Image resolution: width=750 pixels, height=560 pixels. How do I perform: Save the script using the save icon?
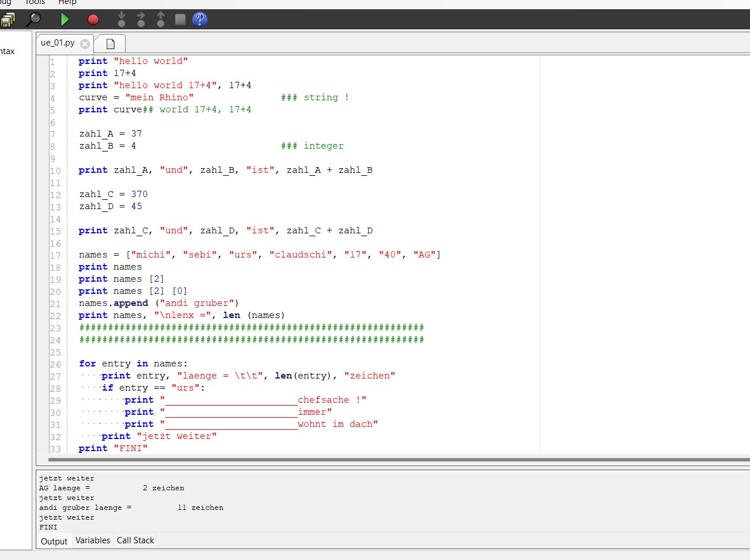[x=8, y=19]
